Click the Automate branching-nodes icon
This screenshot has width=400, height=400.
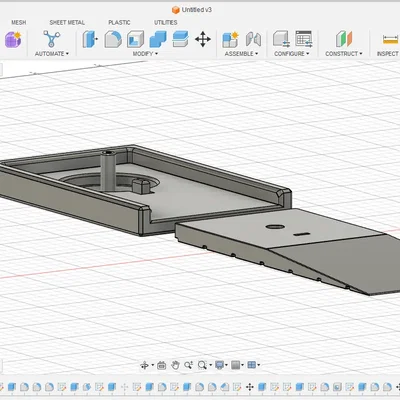51,39
